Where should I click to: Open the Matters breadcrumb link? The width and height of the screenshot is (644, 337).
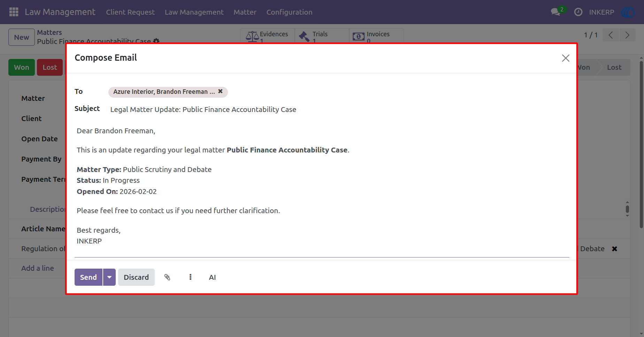point(49,32)
